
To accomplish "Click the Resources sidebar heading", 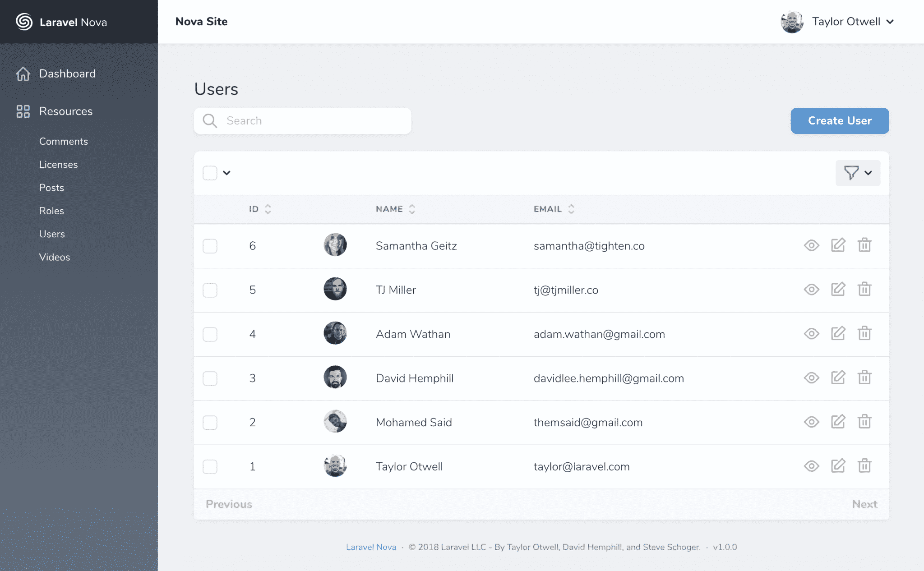I will [66, 111].
